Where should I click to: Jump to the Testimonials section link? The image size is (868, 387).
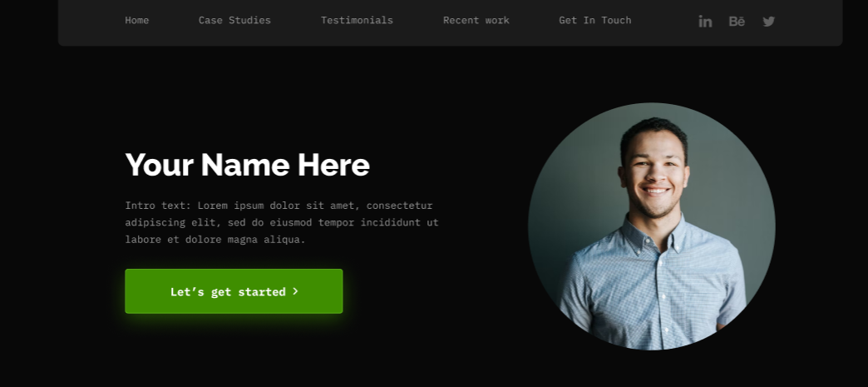[x=357, y=21]
